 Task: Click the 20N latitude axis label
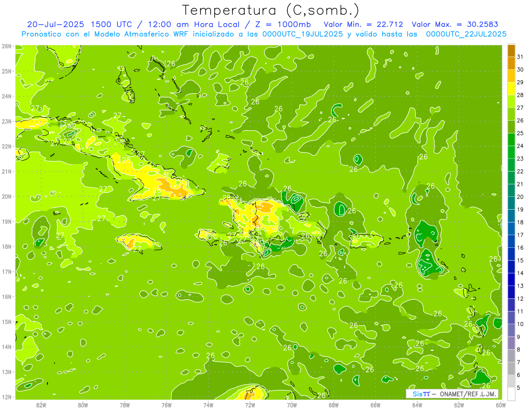[x=6, y=196]
